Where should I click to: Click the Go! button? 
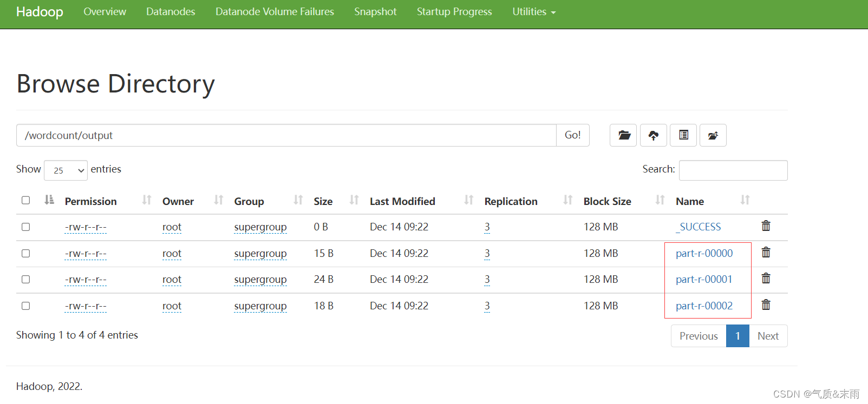[x=573, y=135]
